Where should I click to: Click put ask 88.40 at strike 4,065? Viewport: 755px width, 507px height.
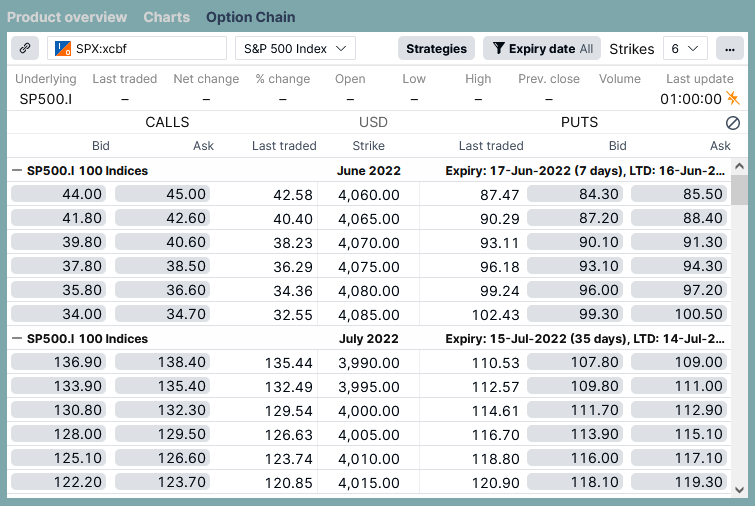679,218
